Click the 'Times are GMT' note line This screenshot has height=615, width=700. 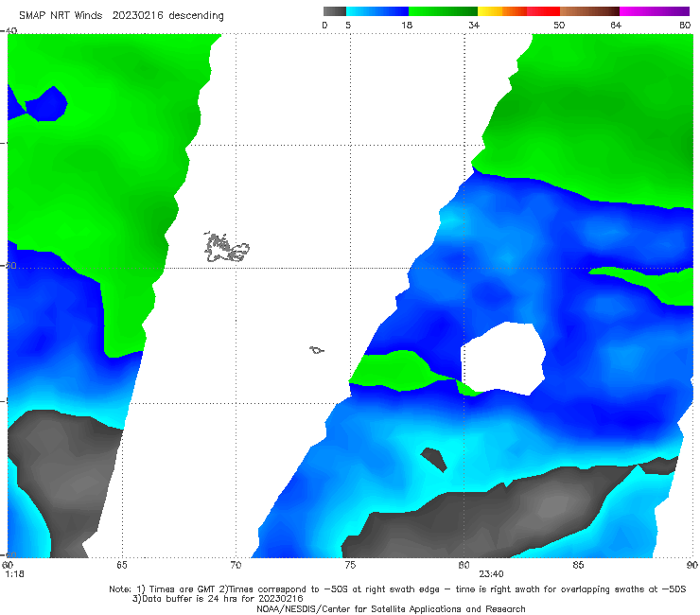click(397, 589)
